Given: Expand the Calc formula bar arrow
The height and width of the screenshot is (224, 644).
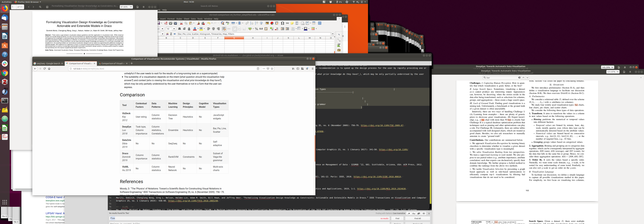Looking at the screenshot, I should click(x=333, y=34).
